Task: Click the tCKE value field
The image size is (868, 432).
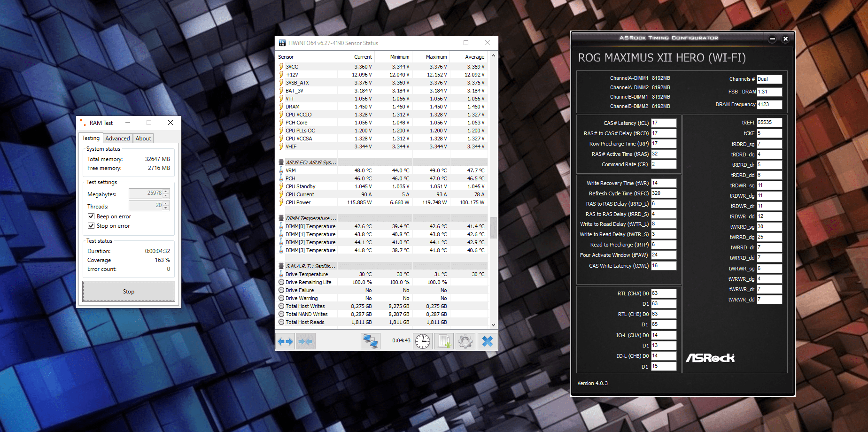Action: (769, 133)
